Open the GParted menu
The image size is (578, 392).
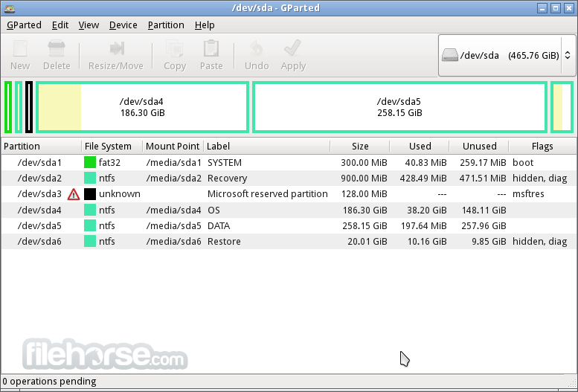[24, 25]
